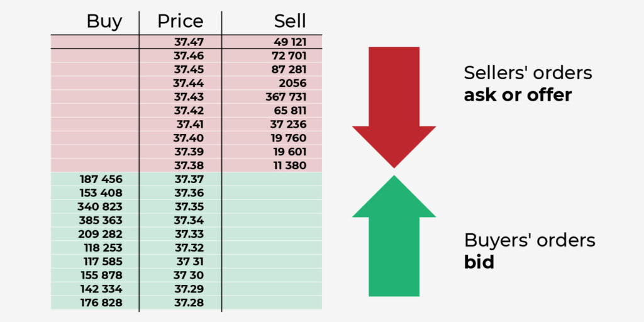Click the 37.47 price cell
Screen dimensions: 644x322
189,42
